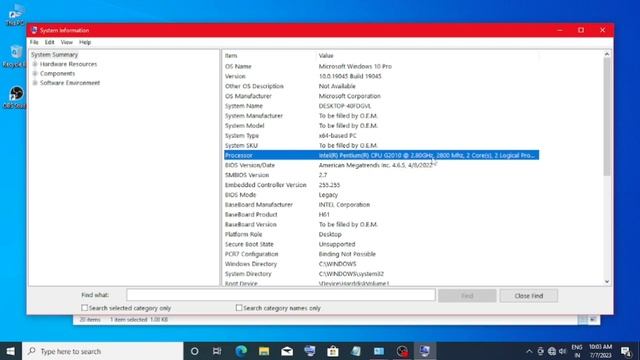Expand the Hardware Resources node
The width and height of the screenshot is (640, 360).
pos(35,64)
